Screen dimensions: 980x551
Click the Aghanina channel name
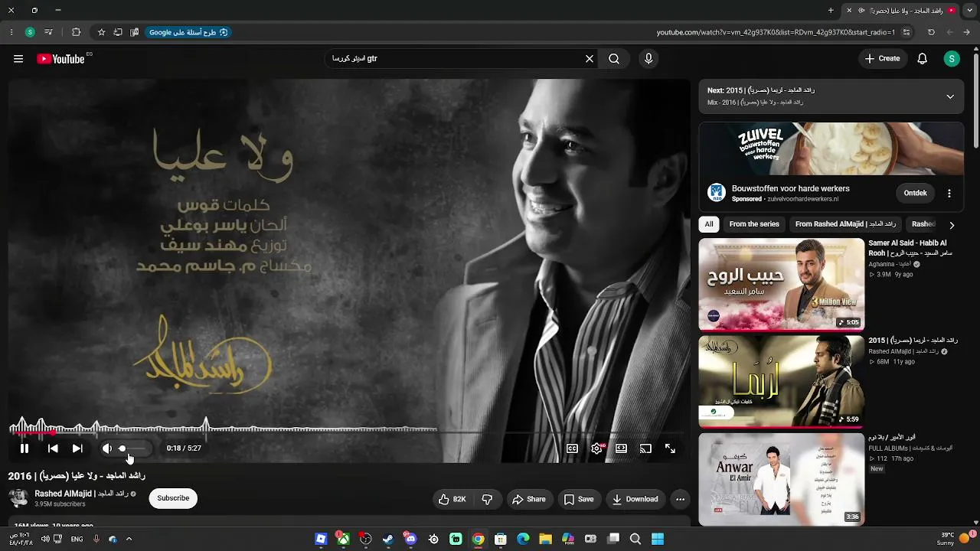890,264
